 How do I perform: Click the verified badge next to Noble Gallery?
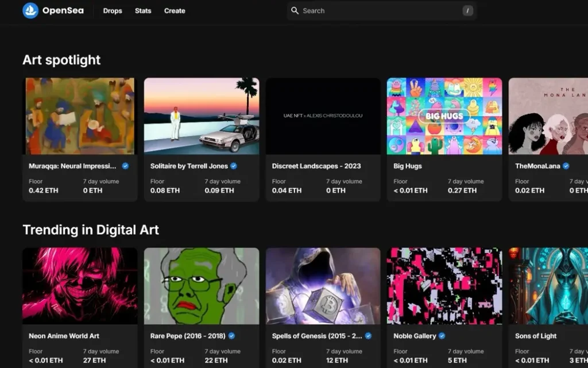pyautogui.click(x=442, y=336)
